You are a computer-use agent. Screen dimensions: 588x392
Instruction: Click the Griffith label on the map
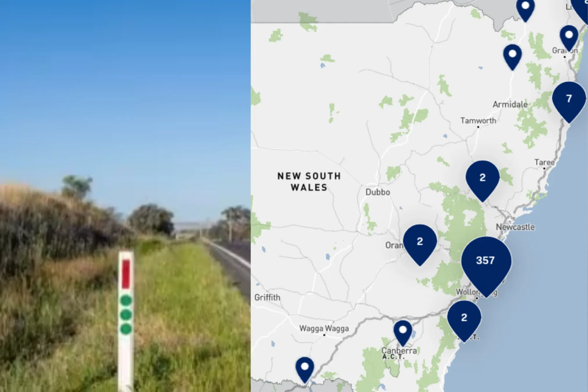(267, 297)
